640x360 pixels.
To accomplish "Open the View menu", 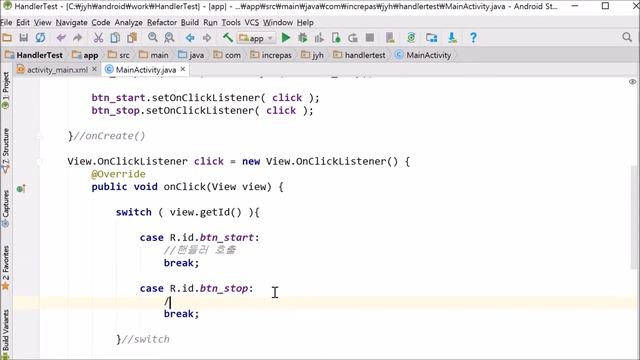I will [42, 22].
